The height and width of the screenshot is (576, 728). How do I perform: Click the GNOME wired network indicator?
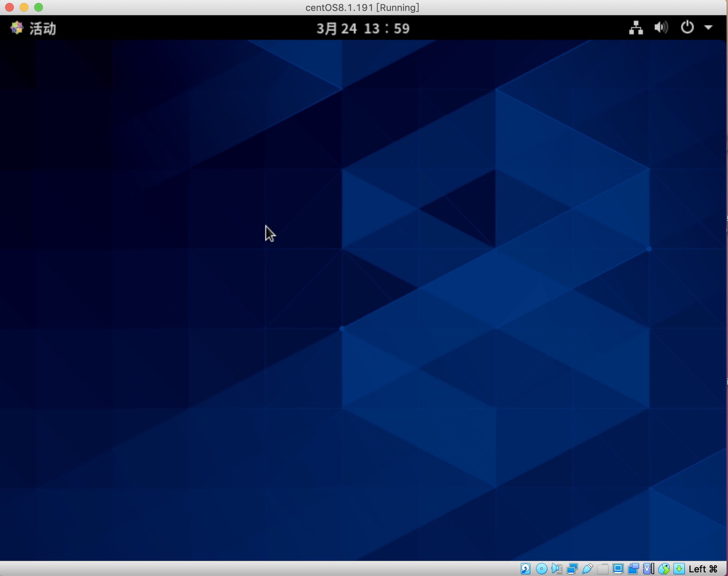coord(636,28)
